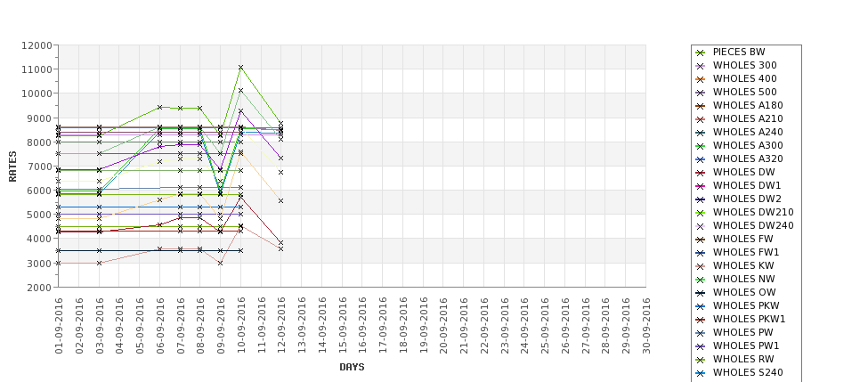Image resolution: width=868 pixels, height=382 pixels.
Task: Click the DAYS x-axis title
Action: coord(352,367)
